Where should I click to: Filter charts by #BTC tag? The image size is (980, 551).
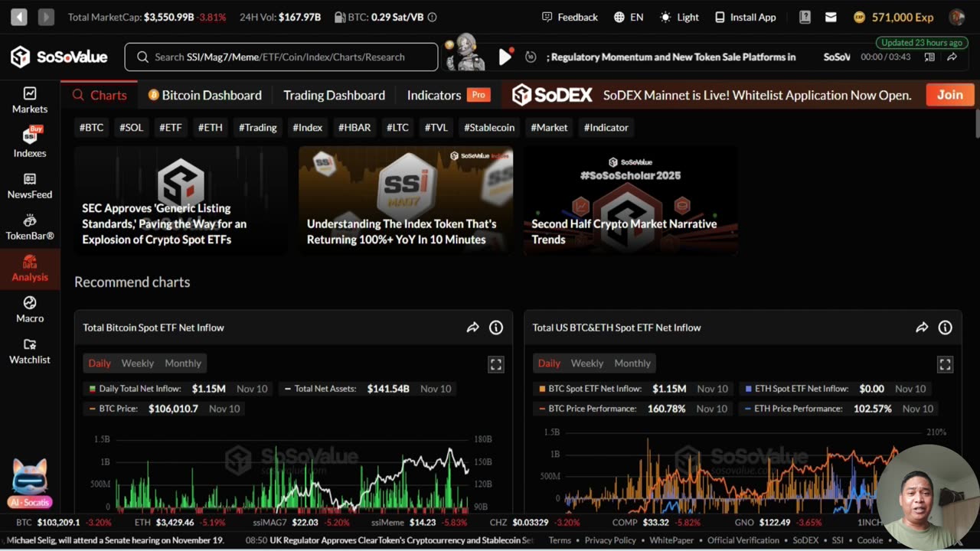(x=91, y=127)
